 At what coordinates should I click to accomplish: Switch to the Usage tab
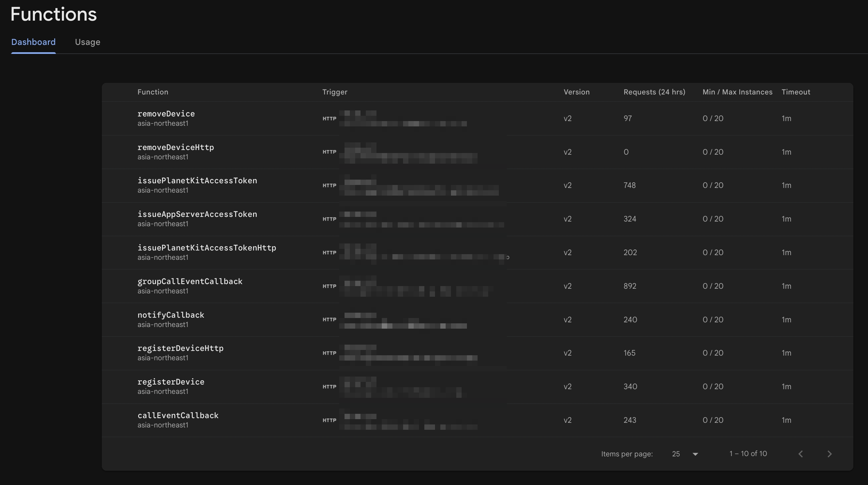click(x=87, y=42)
